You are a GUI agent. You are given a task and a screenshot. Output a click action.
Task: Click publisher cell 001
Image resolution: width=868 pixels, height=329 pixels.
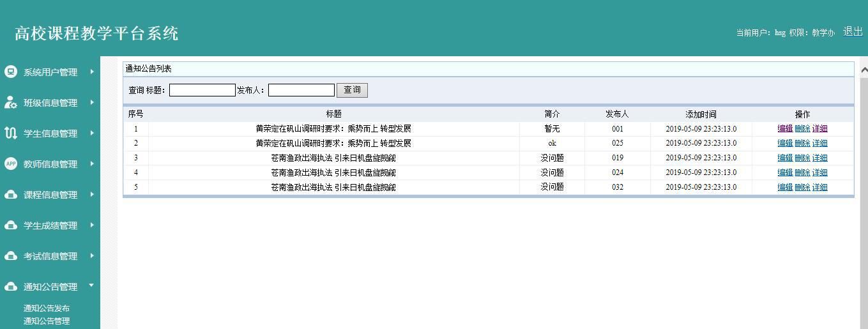(617, 128)
